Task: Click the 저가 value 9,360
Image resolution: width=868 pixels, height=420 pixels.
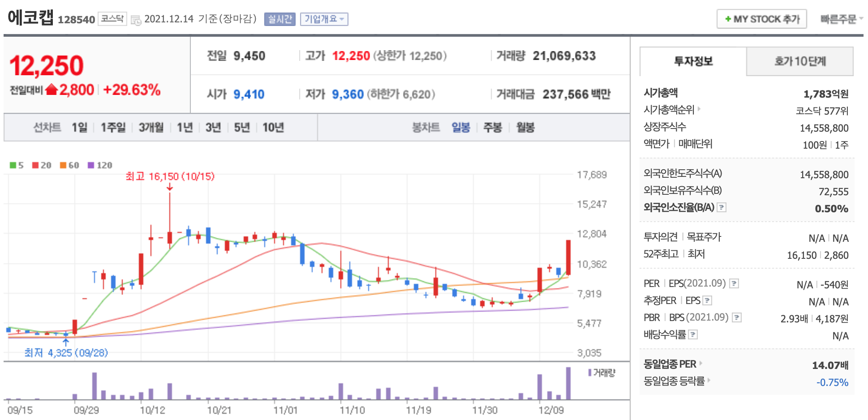Action: [x=348, y=94]
